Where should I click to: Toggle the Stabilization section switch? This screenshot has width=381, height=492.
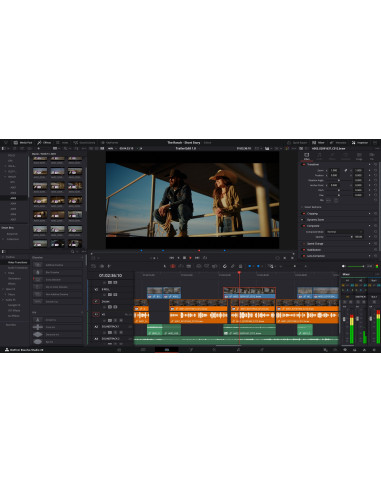click(x=304, y=250)
